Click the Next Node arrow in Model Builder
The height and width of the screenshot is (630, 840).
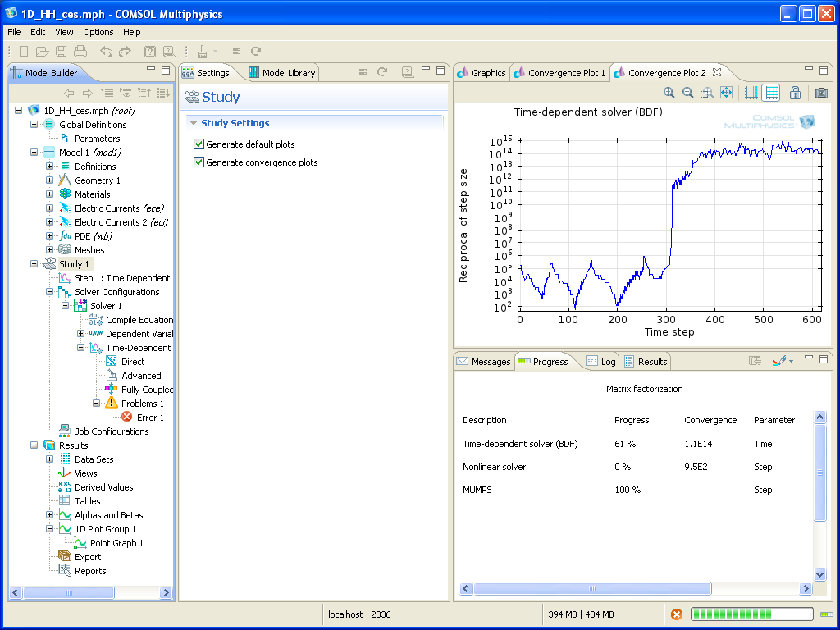click(87, 94)
